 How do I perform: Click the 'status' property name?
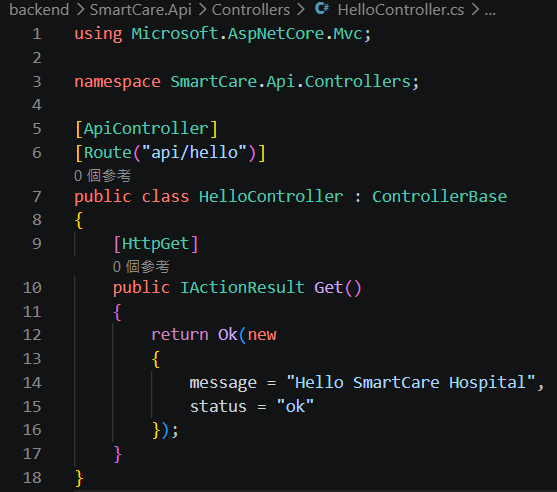(x=218, y=407)
